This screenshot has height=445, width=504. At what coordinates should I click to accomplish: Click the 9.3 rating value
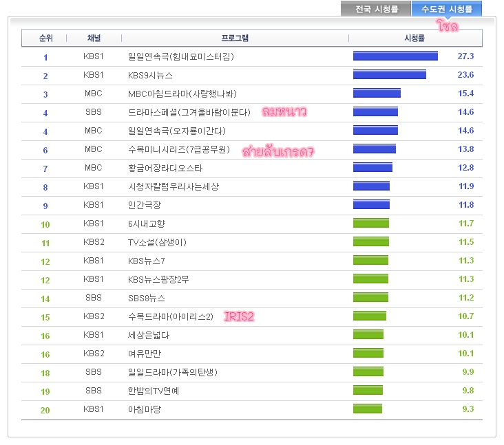[468, 409]
